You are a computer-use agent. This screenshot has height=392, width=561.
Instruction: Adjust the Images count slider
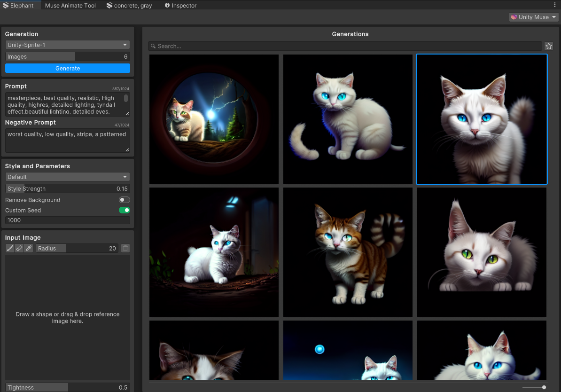(x=67, y=56)
